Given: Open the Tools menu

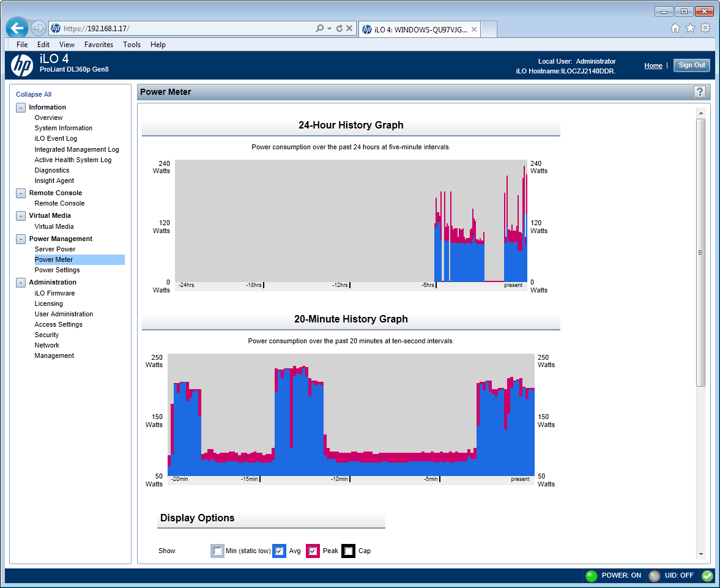Looking at the screenshot, I should coord(132,45).
